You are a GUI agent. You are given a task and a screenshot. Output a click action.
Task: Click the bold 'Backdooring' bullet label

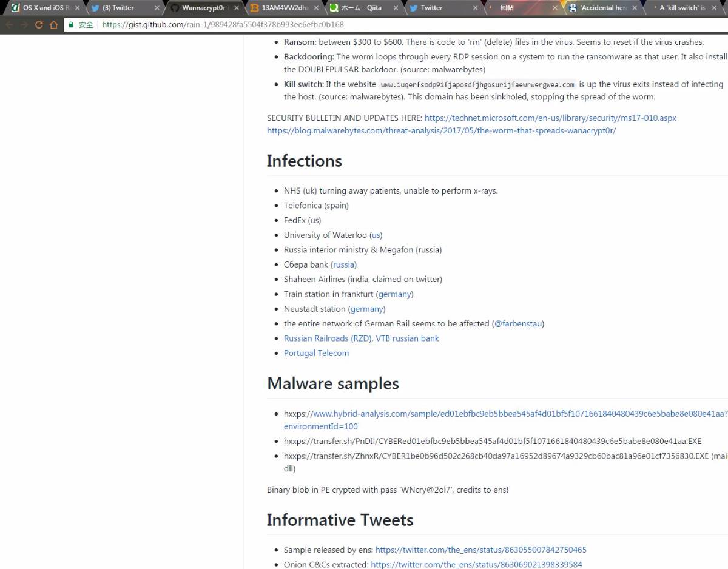pyautogui.click(x=308, y=57)
